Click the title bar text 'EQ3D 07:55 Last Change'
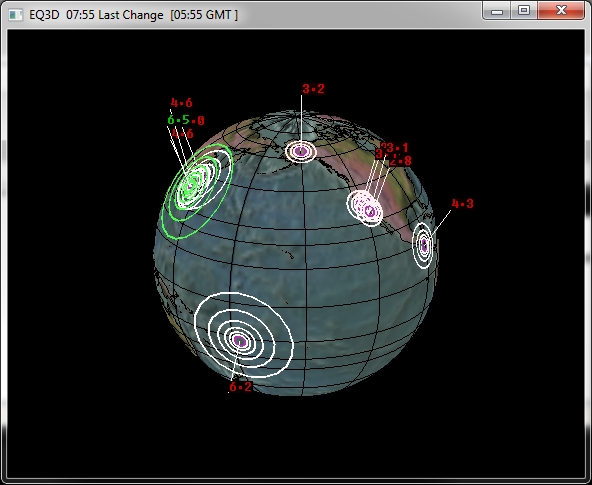592x485 pixels. (x=96, y=15)
